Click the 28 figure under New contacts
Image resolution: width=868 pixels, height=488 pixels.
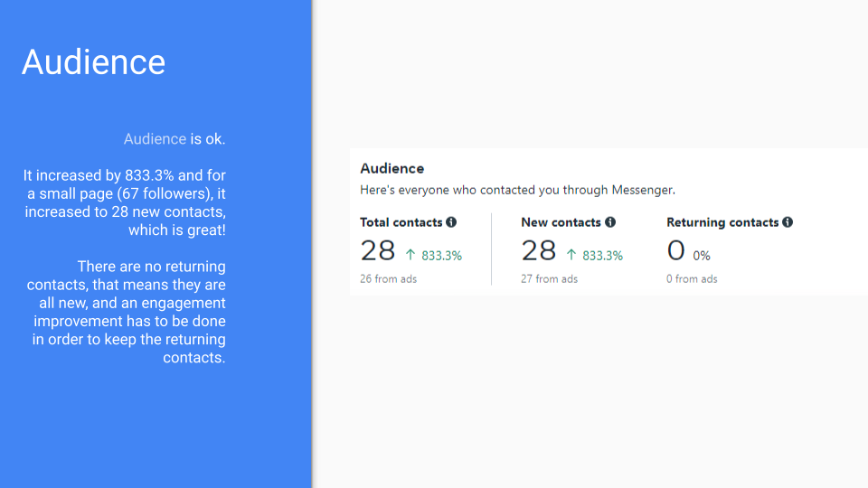point(539,250)
